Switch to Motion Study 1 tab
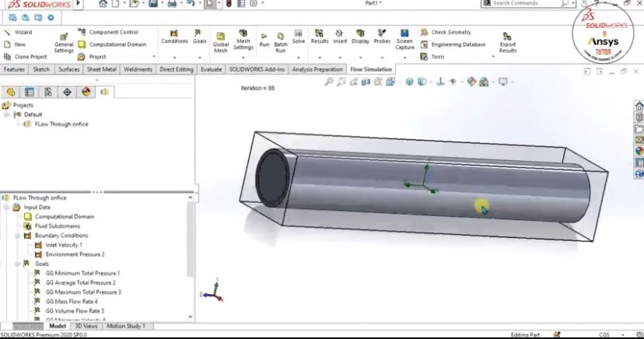The width and height of the screenshot is (644, 339). 126,327
